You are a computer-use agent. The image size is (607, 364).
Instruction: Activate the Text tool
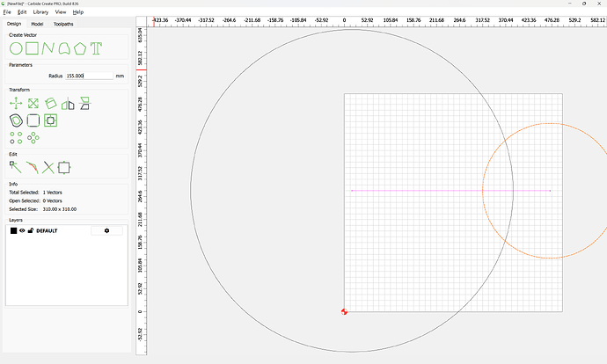[x=96, y=47]
